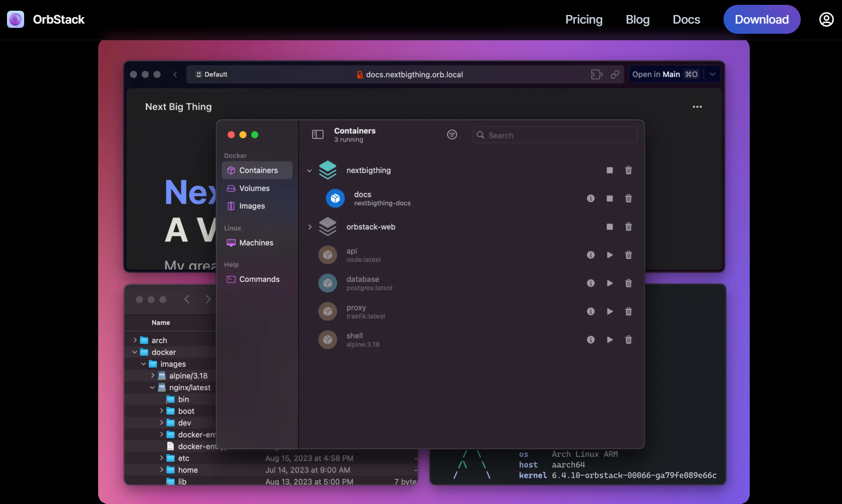Viewport: 842px width, 504px height.
Task: Stop the nextbigthing compose project
Action: pyautogui.click(x=610, y=170)
